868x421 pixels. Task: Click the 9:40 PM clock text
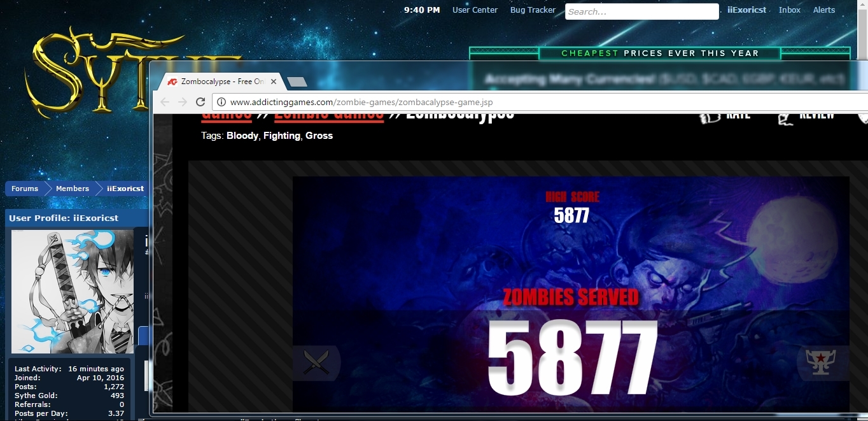422,10
